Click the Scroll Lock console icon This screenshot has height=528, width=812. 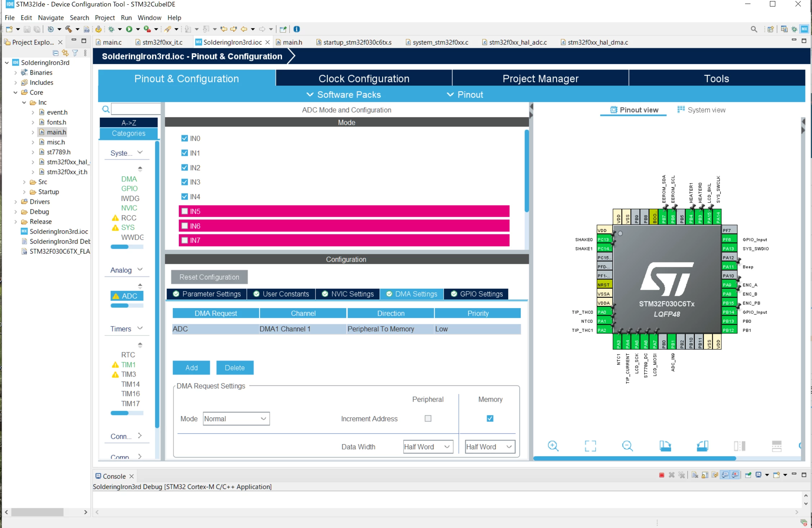coord(705,475)
